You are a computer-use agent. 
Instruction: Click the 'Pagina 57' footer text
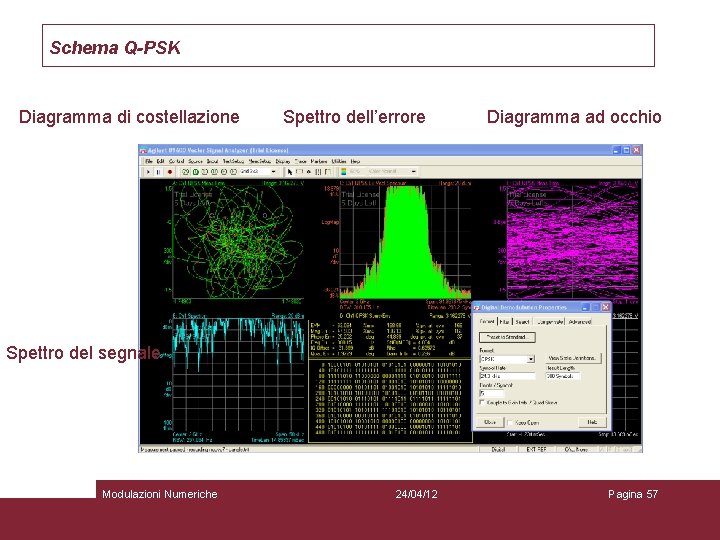[x=633, y=494]
